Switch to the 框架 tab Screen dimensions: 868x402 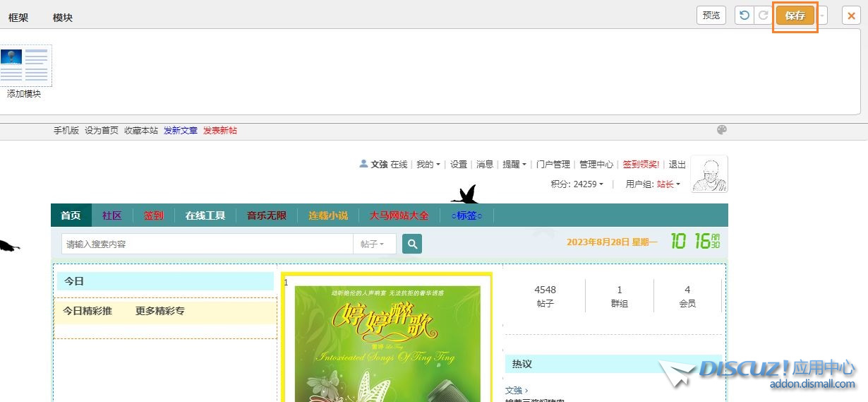pos(18,18)
